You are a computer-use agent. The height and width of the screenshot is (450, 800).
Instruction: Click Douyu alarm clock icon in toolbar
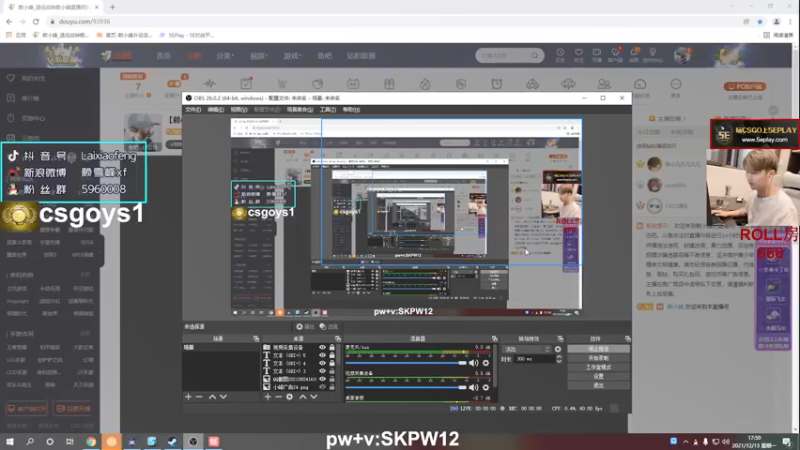[497, 84]
